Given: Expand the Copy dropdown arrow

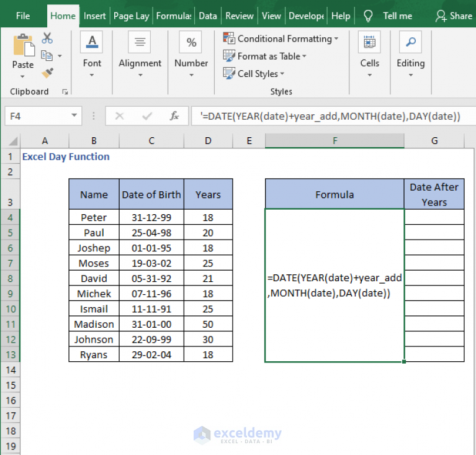Looking at the screenshot, I should pyautogui.click(x=60, y=56).
